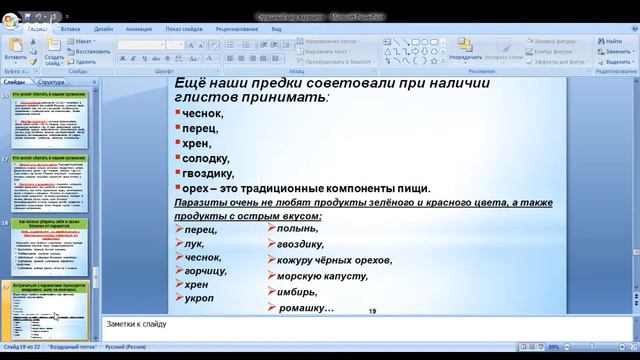Customize the Quick Access Toolbar dropdown
Viewport: 640px width, 360px height.
[67, 17]
